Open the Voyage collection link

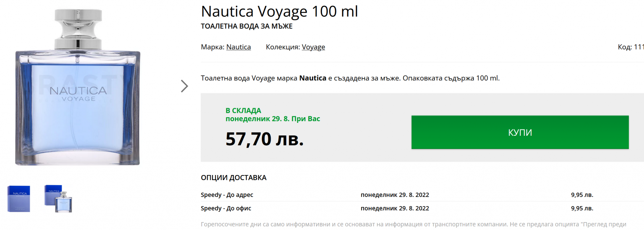tap(313, 47)
